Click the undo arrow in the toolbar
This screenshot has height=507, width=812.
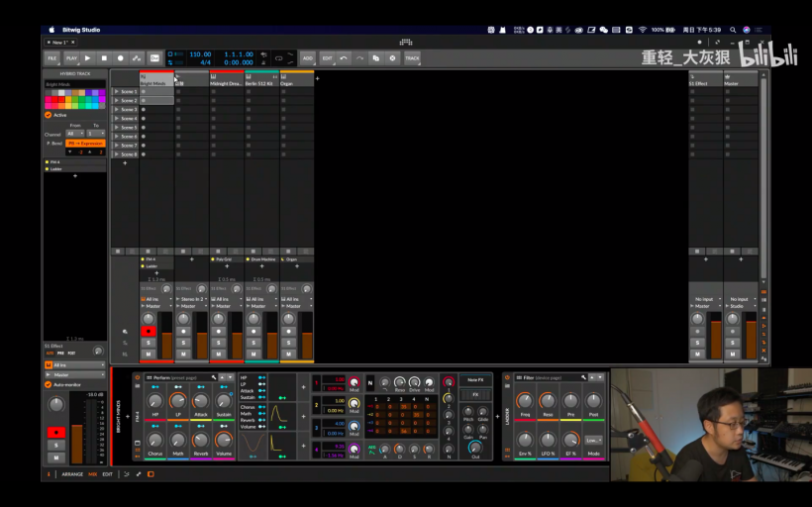344,58
